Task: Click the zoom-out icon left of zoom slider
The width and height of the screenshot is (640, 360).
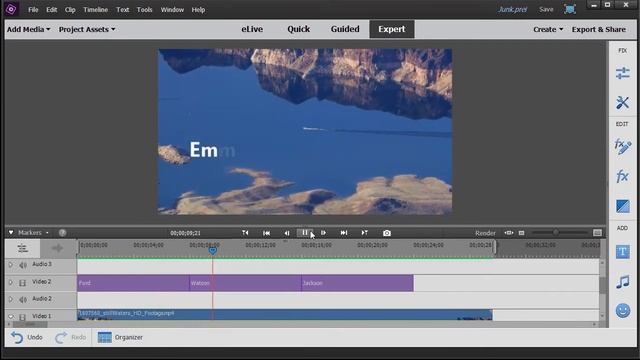Action: click(x=521, y=233)
